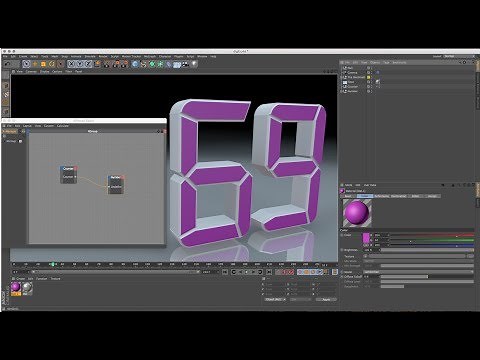Toggle the X axis lock
This screenshot has height=360, width=480.
(x=72, y=64)
